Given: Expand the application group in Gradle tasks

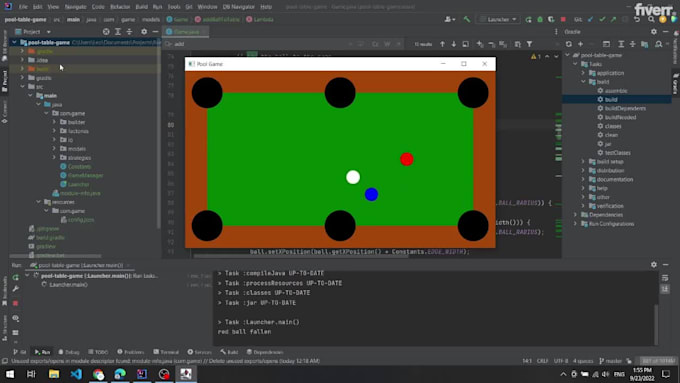Looking at the screenshot, I should 583,73.
